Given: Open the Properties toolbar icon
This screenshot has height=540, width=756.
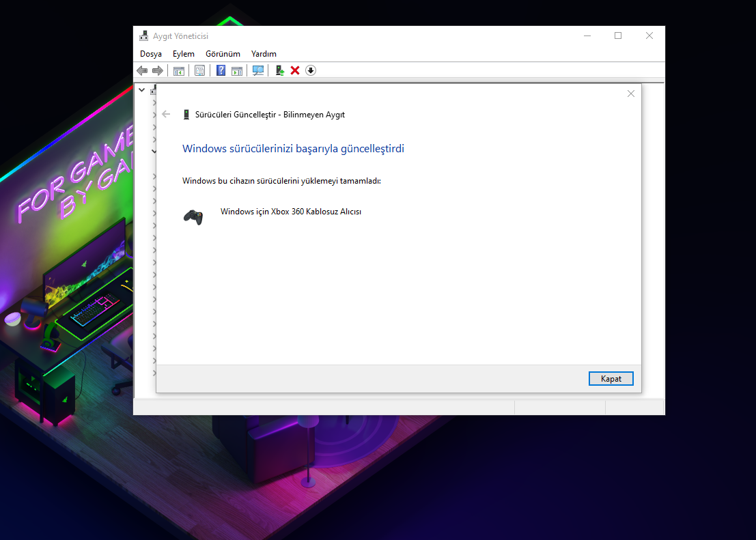Looking at the screenshot, I should click(x=199, y=70).
